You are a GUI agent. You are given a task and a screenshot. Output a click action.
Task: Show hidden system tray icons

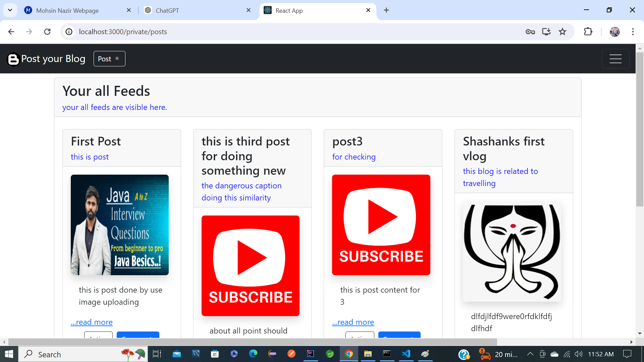530,354
